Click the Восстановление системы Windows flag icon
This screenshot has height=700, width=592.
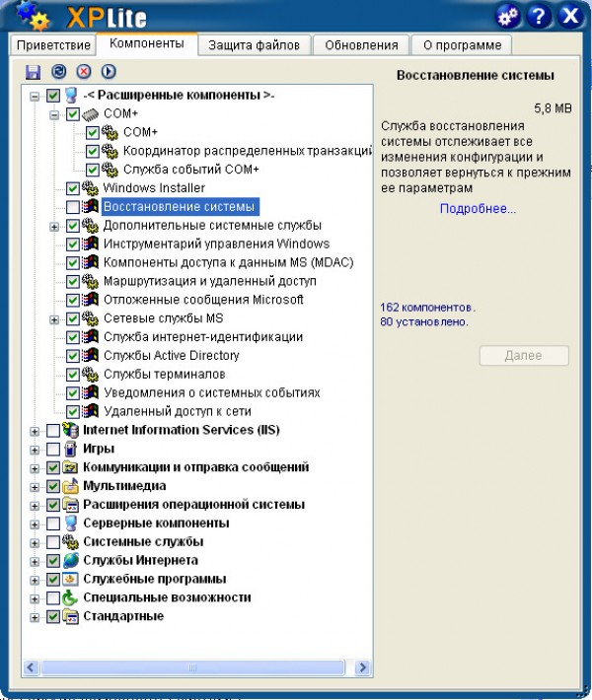pos(90,206)
